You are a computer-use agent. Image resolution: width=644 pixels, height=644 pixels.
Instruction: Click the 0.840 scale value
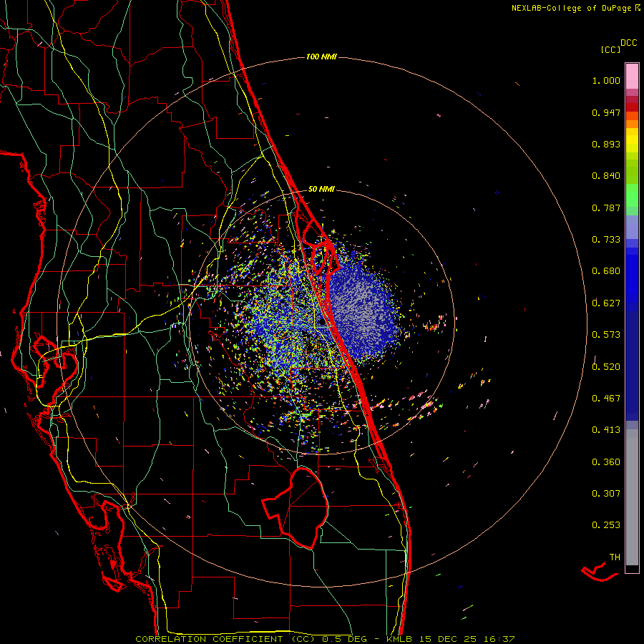point(606,176)
